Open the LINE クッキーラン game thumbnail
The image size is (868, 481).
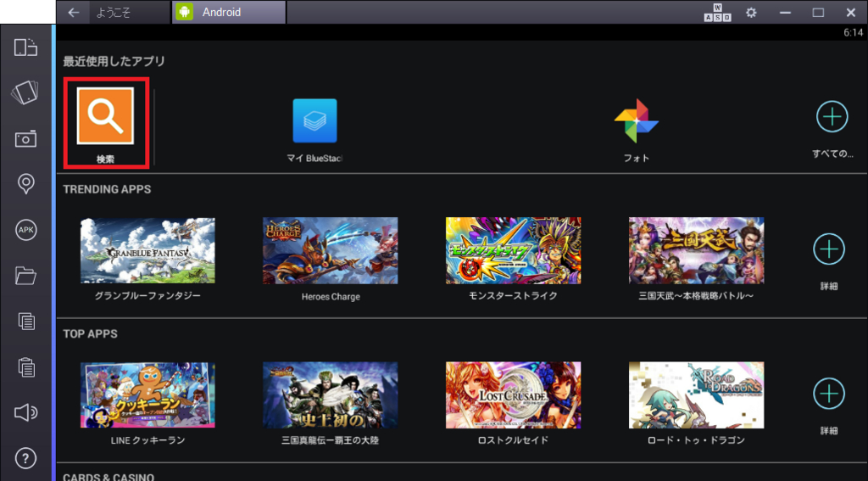point(147,395)
